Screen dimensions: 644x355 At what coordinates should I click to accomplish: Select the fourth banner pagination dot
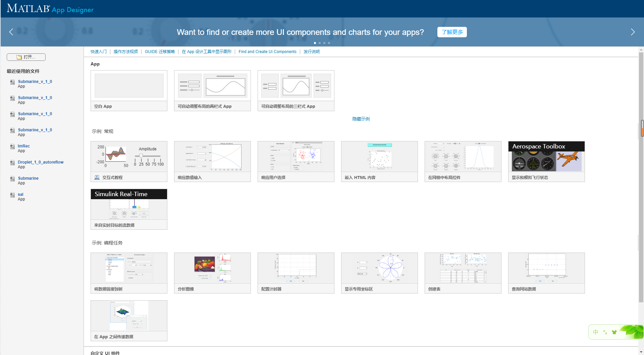point(329,43)
